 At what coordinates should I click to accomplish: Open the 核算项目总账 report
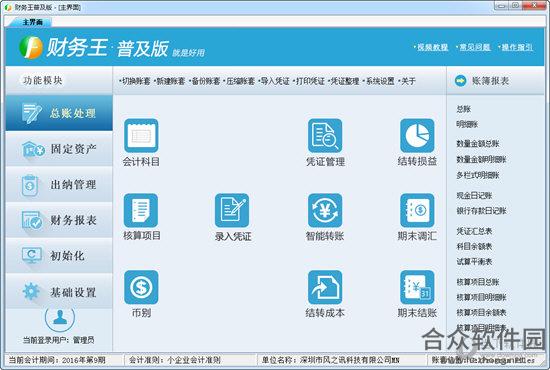coord(477,282)
